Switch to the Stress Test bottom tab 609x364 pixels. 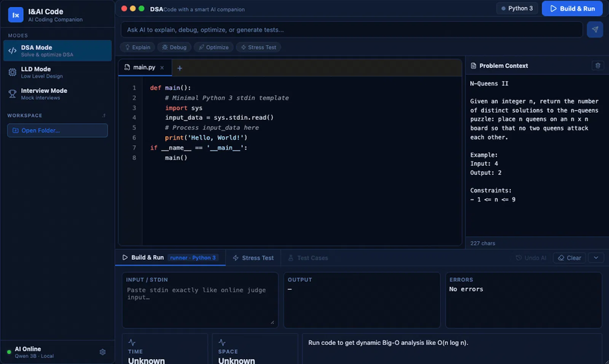pyautogui.click(x=253, y=258)
